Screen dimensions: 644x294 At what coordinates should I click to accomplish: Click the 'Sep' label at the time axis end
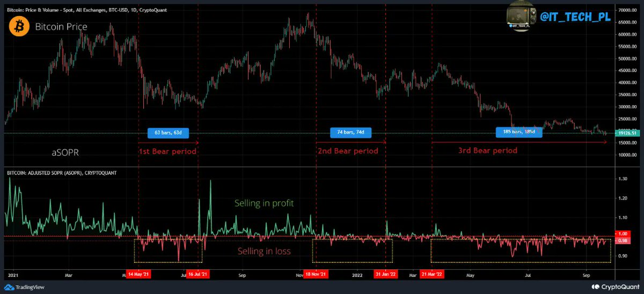[x=587, y=274]
